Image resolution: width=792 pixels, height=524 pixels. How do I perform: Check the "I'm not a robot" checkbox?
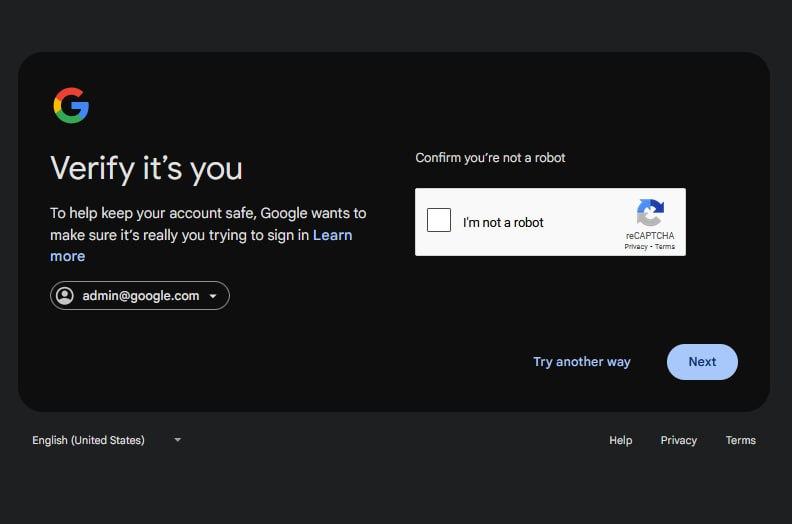(438, 220)
